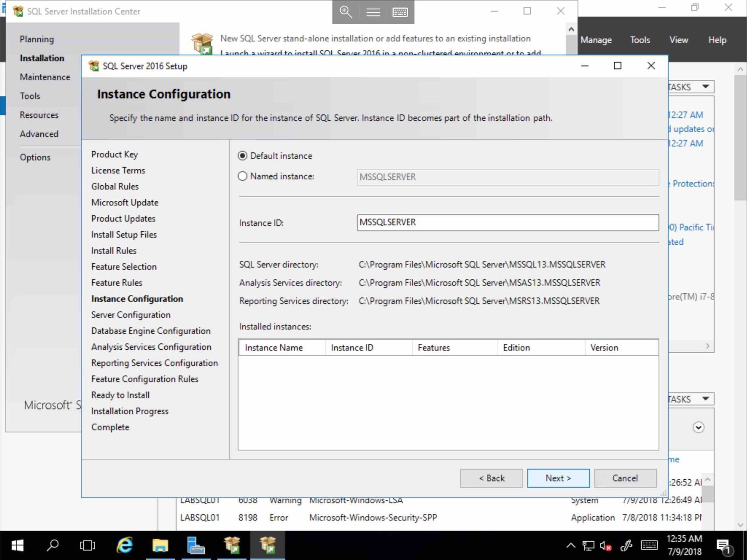This screenshot has width=747, height=560.
Task: Open the upper TASKS dropdown in Server Manager
Action: coord(691,87)
